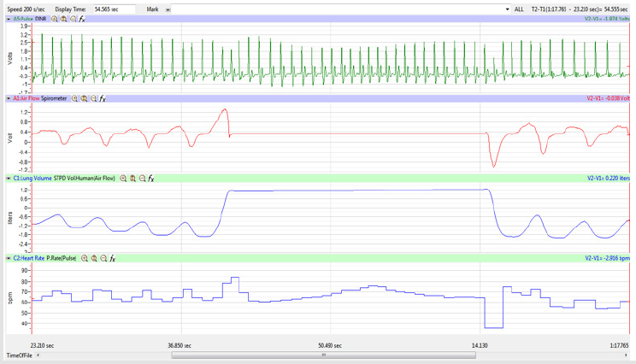Zoom out on Air Flow Spirometer channel

pyautogui.click(x=93, y=99)
